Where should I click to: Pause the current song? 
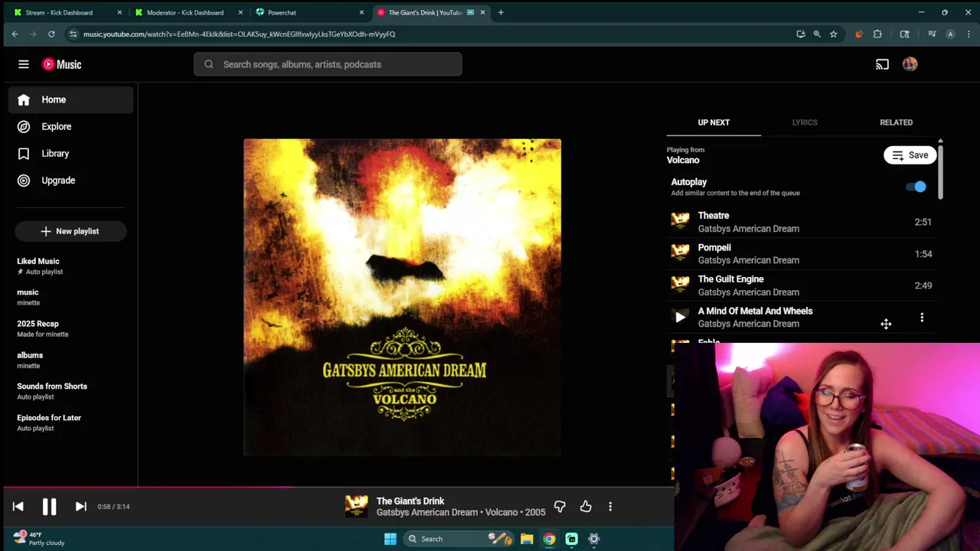[x=49, y=507]
